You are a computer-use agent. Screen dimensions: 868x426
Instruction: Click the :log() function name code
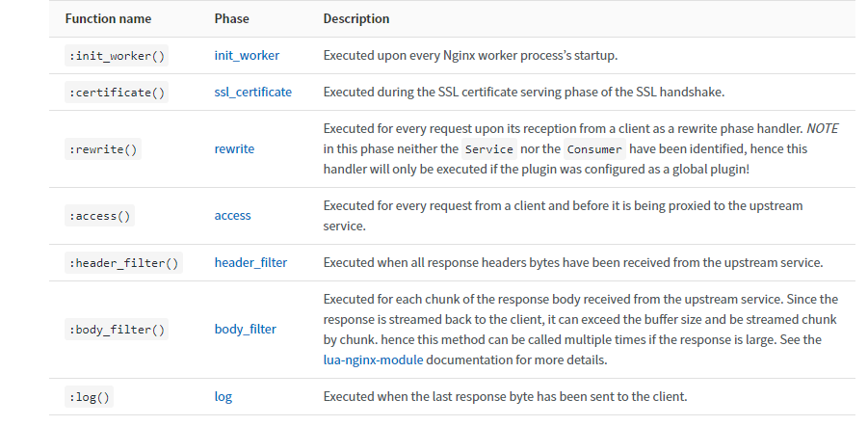click(90, 397)
